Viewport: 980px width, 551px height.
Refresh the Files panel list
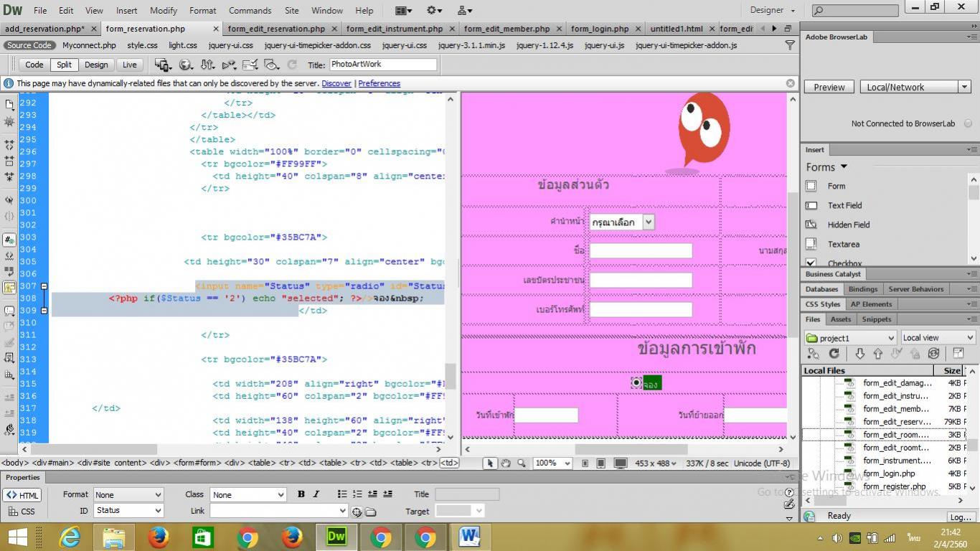point(834,354)
